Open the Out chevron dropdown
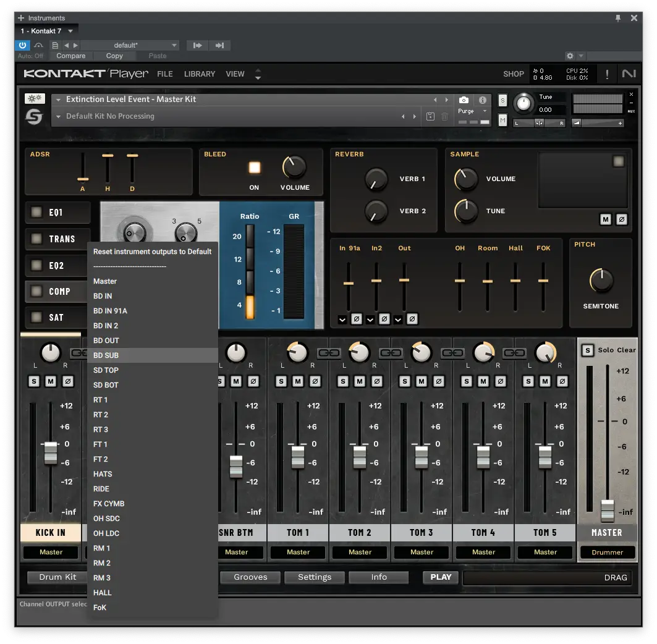 point(398,320)
